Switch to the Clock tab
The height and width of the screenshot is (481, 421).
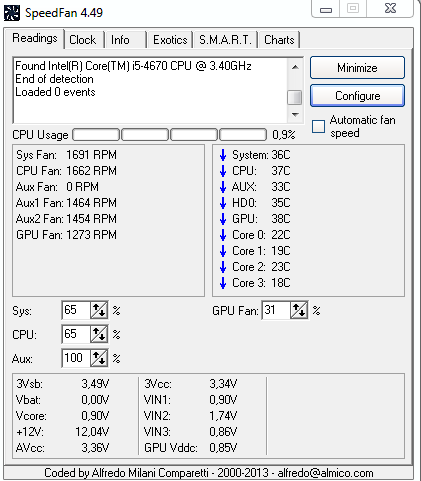(82, 40)
